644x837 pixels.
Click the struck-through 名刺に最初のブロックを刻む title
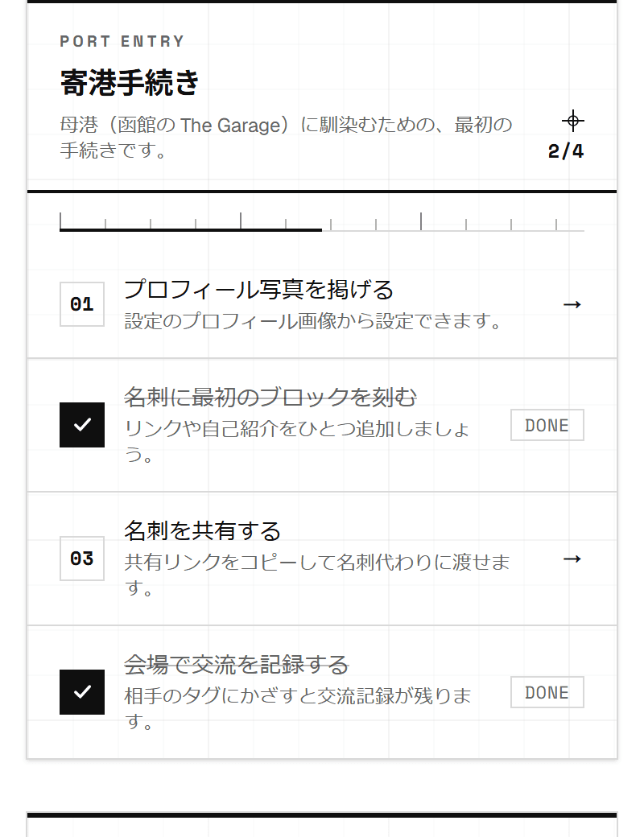(270, 397)
